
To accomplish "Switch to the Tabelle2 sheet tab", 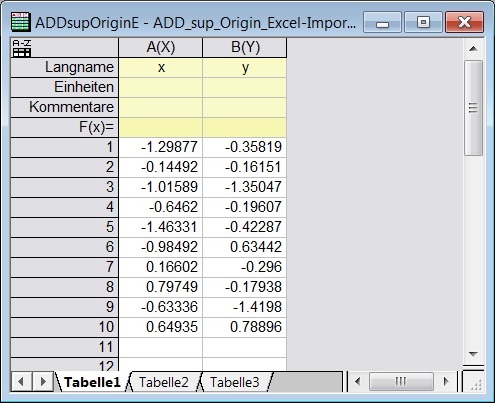I will click(x=164, y=382).
